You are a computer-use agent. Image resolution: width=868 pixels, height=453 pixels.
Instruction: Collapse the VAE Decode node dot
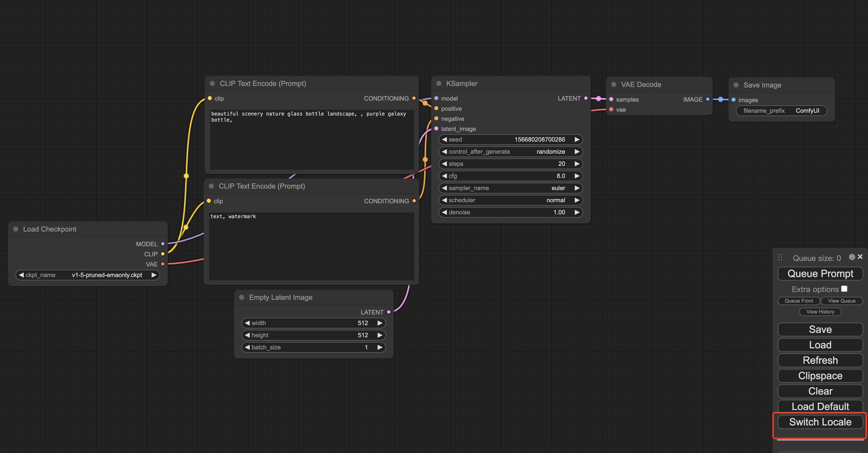[614, 85]
